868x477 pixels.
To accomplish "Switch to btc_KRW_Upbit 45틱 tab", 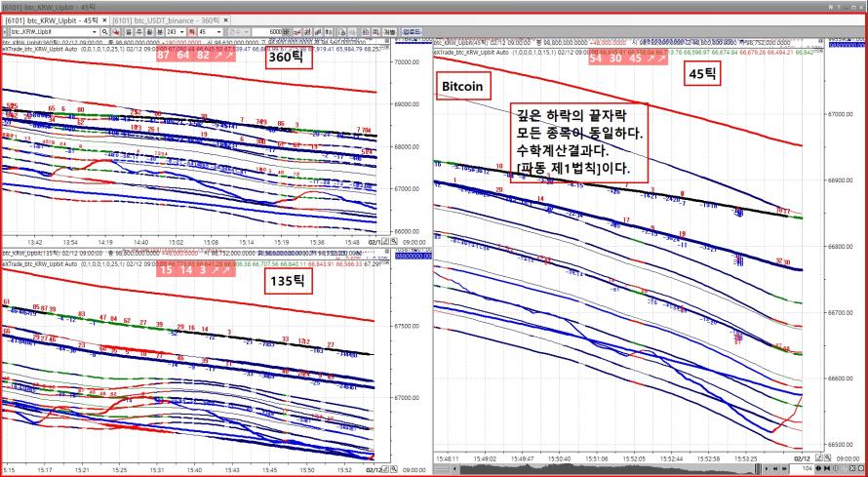I will [x=51, y=20].
